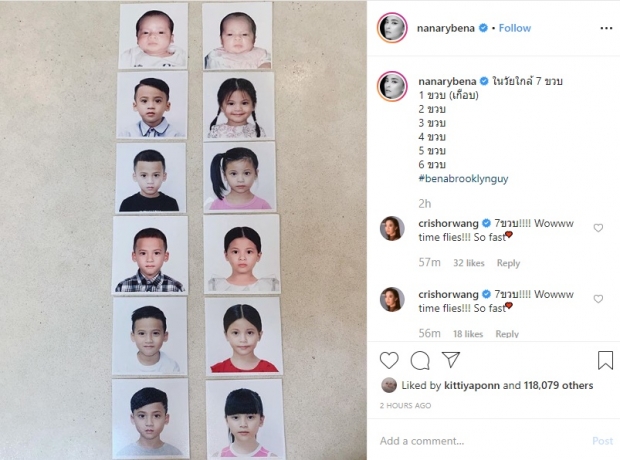The image size is (620, 460).
Task: Click the verified badge beside nanarybena header
Action: [x=483, y=28]
